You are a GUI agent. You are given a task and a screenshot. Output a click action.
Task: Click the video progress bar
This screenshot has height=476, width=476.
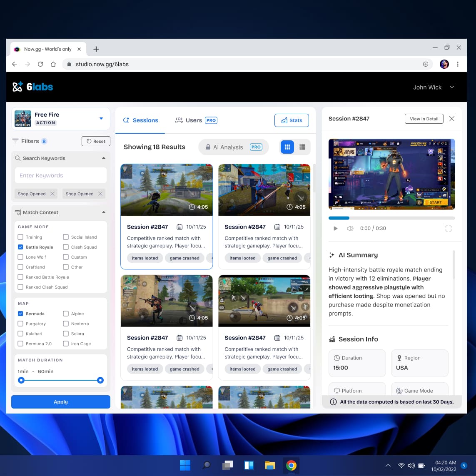coord(391,218)
